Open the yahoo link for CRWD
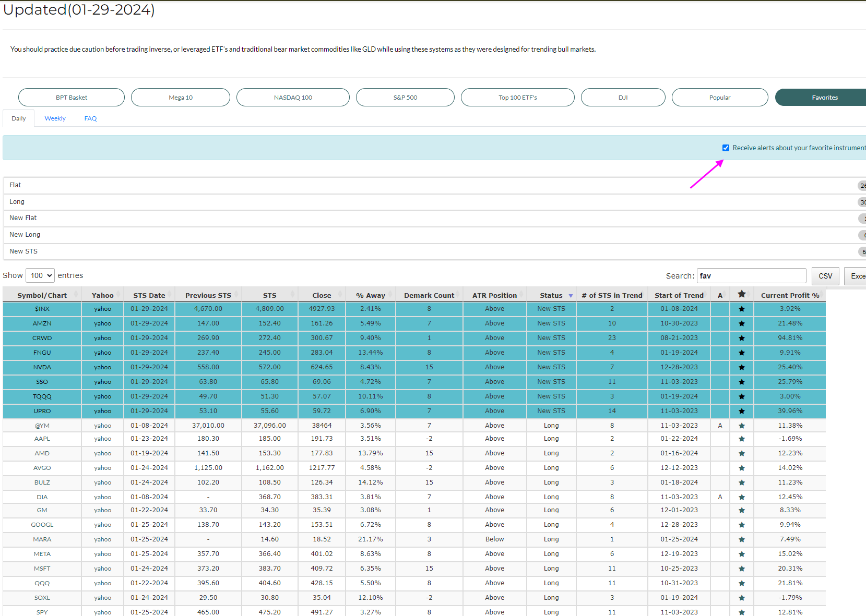 [x=102, y=338]
